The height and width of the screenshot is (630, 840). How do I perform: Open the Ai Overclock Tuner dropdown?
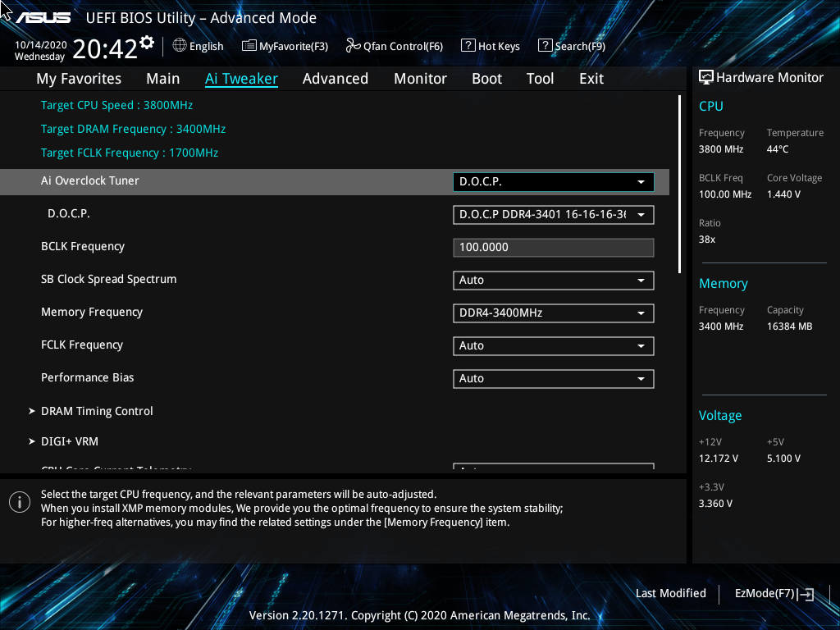pyautogui.click(x=554, y=181)
